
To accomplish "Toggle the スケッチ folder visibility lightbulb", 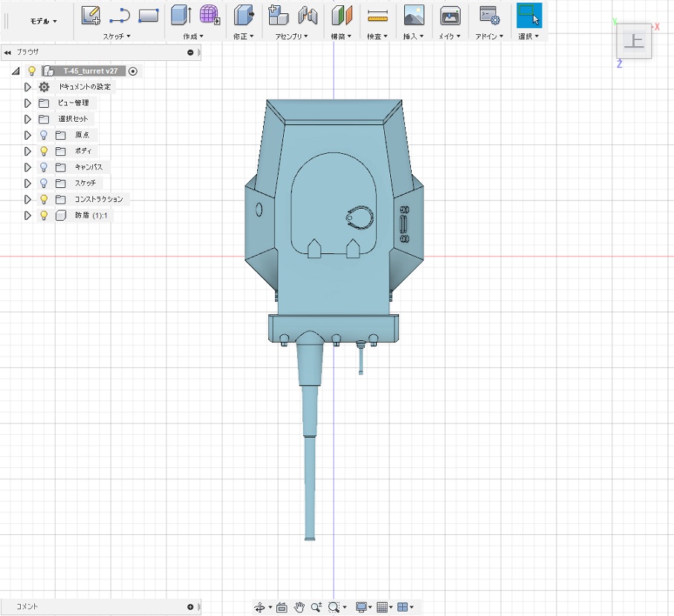I will click(44, 184).
